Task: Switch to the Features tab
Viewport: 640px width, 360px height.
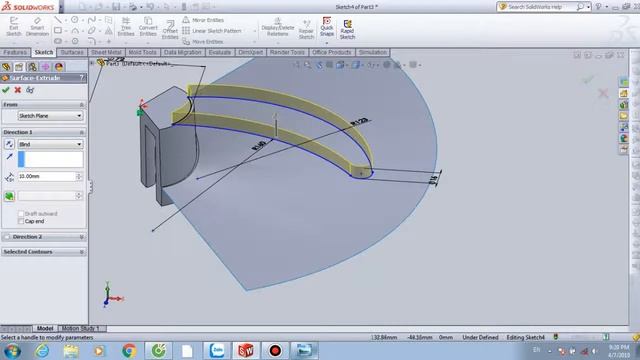Action: click(15, 52)
